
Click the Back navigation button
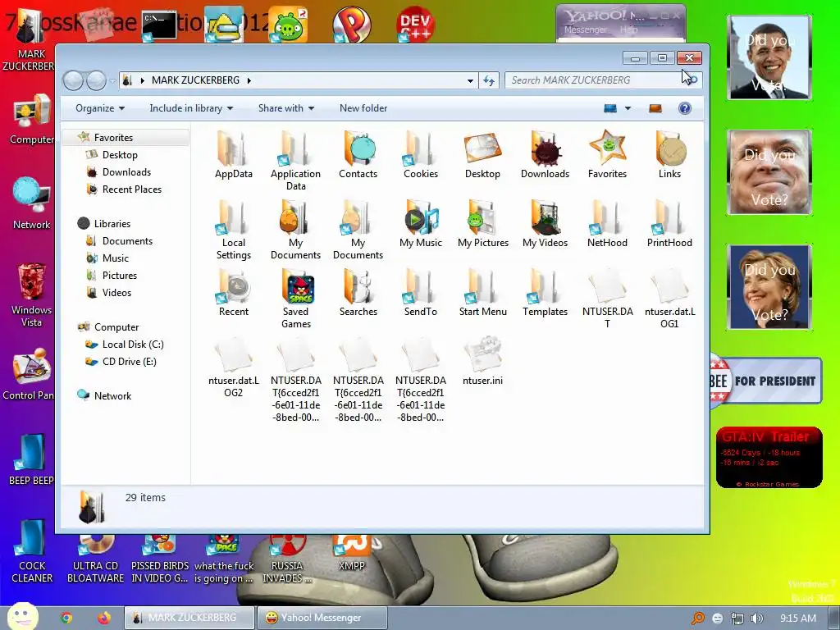tap(73, 81)
